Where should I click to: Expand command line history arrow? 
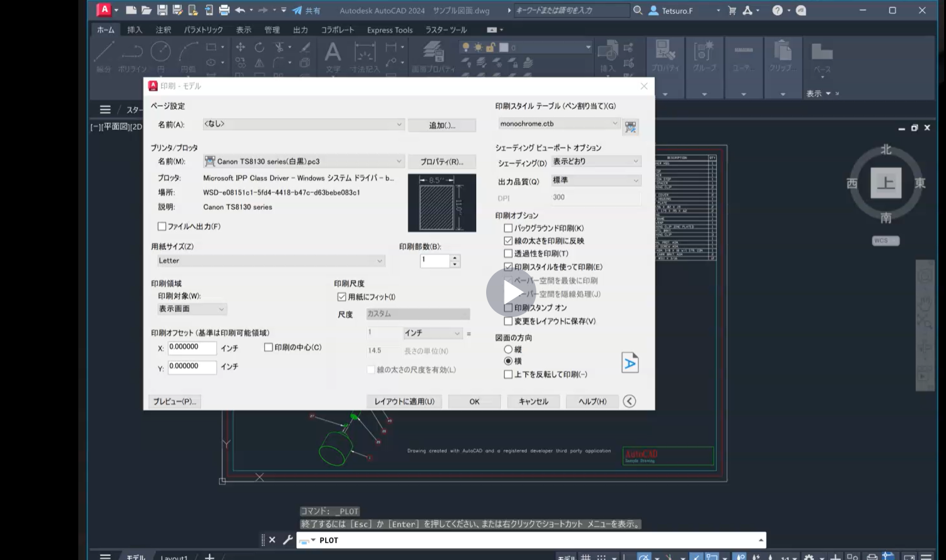coord(761,540)
